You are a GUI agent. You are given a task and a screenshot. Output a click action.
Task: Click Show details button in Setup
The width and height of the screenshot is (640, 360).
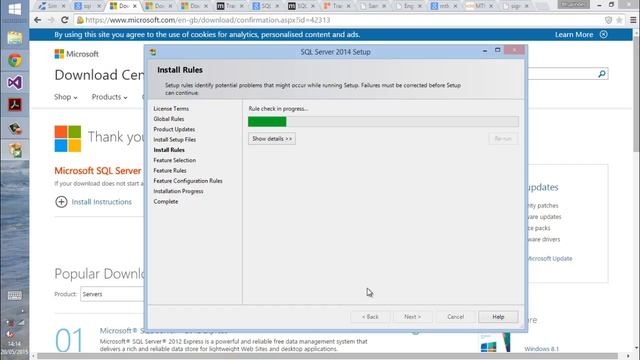tap(272, 139)
